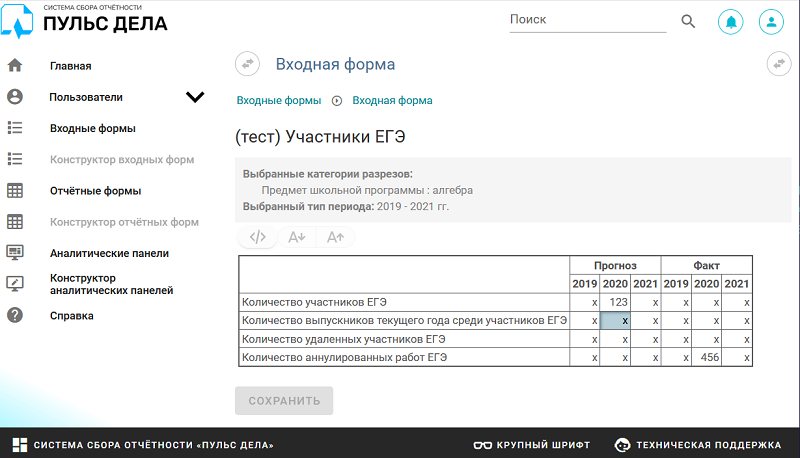This screenshot has width=800, height=458.
Task: Click Факт 2021 cell in аннулированных row
Action: (737, 357)
